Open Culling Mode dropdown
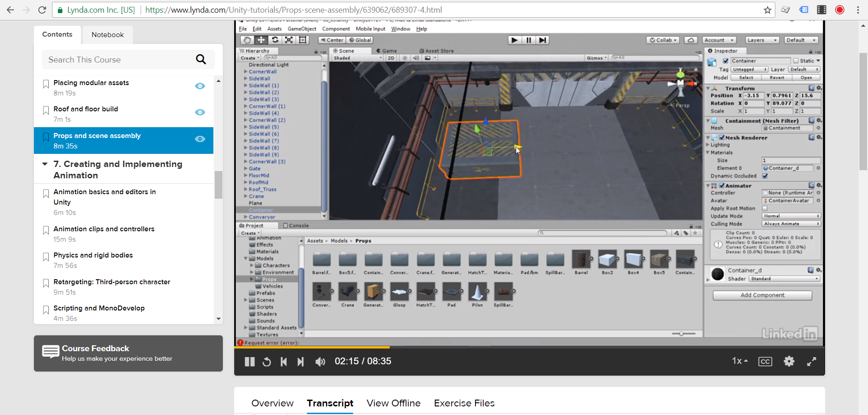This screenshot has width=868, height=415. [x=791, y=224]
